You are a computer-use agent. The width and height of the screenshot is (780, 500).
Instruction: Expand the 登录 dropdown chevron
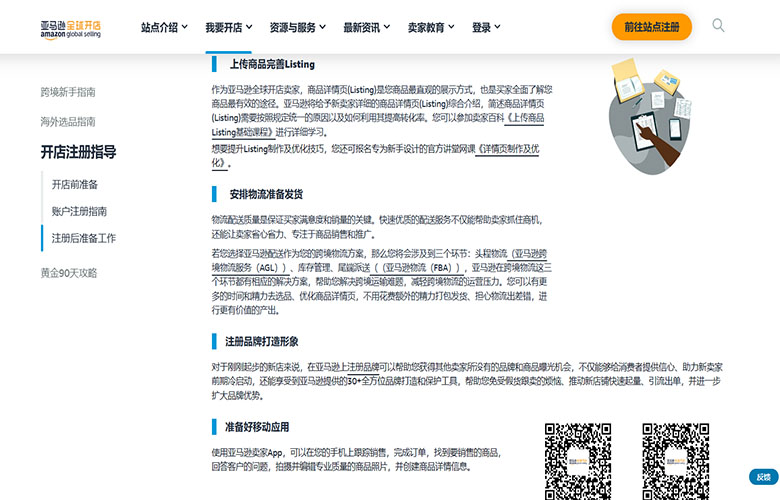[x=497, y=27]
